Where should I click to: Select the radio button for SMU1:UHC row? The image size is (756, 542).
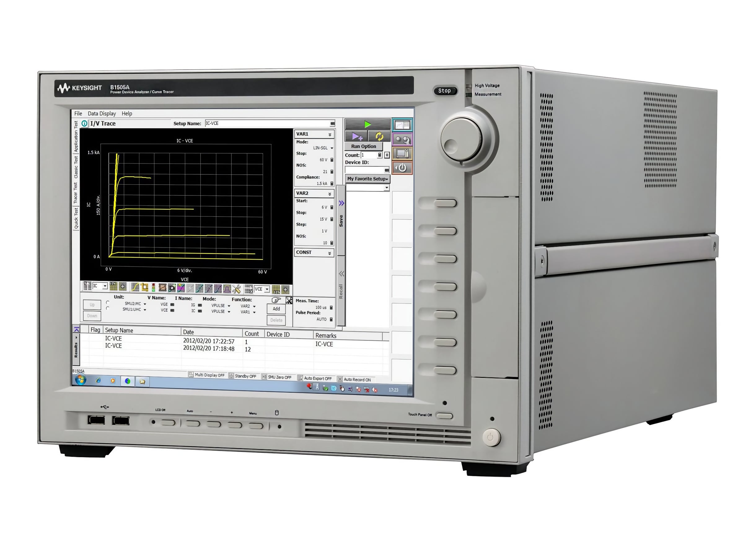(107, 308)
